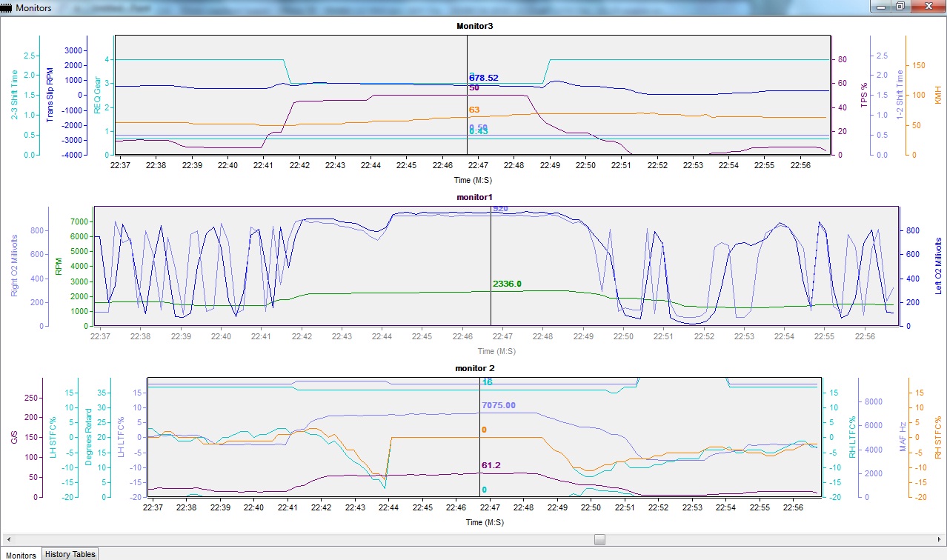947x560 pixels.
Task: Click the LH STFC% axis label
Action: click(53, 438)
